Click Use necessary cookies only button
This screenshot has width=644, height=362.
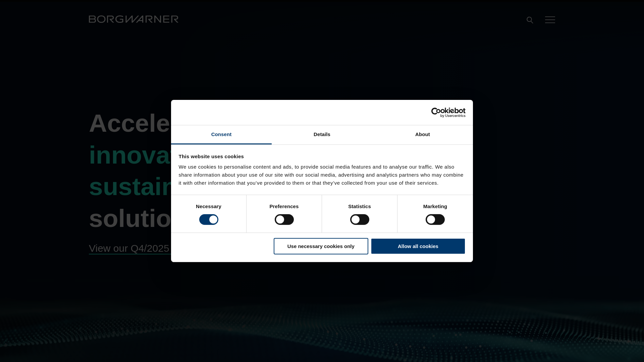pos(321,246)
